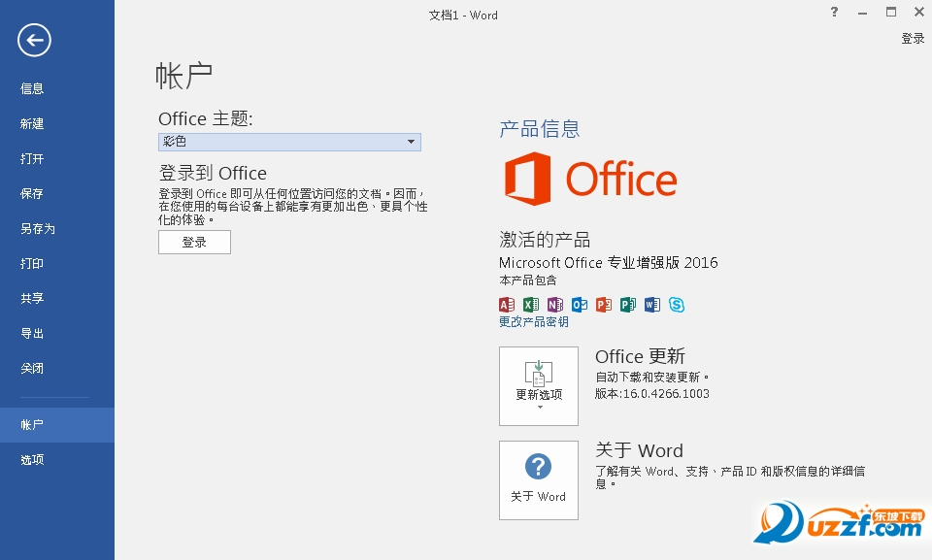Click the Access product icon
This screenshot has height=560, width=932.
tap(507, 305)
